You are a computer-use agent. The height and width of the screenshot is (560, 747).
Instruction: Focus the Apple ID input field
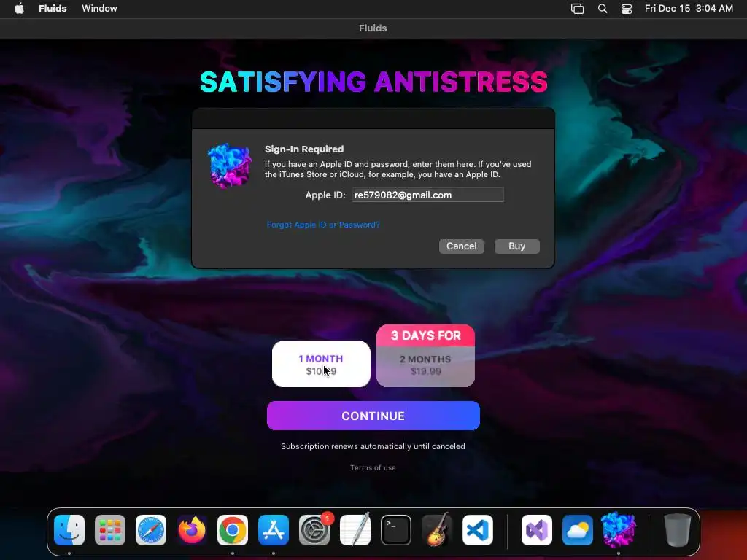point(427,195)
